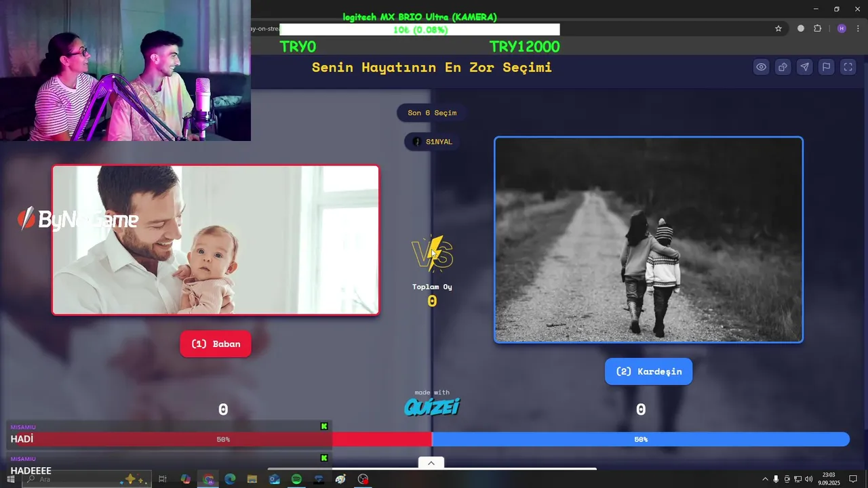Switch to Chrome in the taskbar
Image resolution: width=868 pixels, height=488 pixels.
point(208,479)
